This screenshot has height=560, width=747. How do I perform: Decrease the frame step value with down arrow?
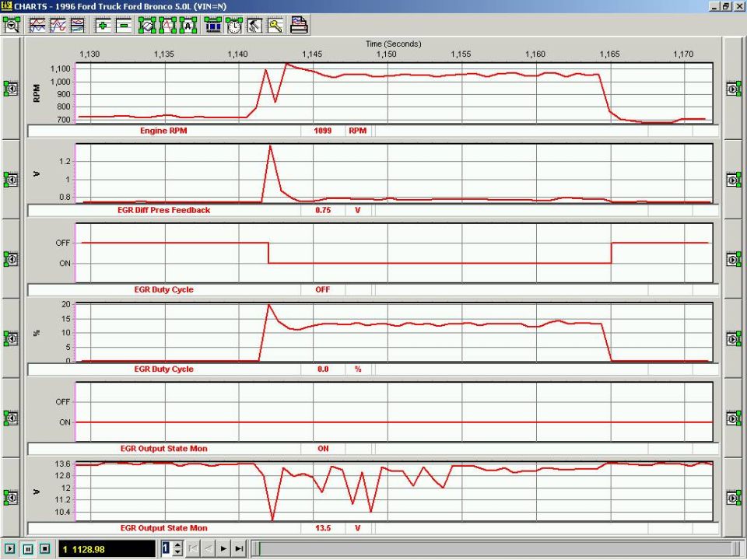(177, 552)
